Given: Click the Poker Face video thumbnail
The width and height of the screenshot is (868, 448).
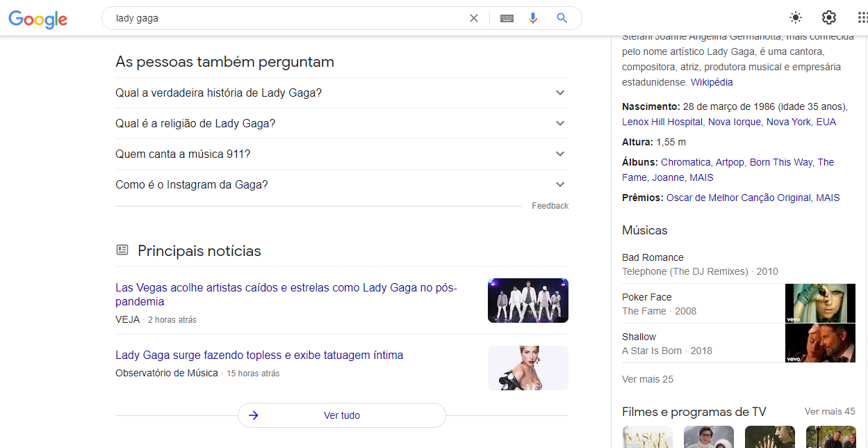Looking at the screenshot, I should point(821,303).
